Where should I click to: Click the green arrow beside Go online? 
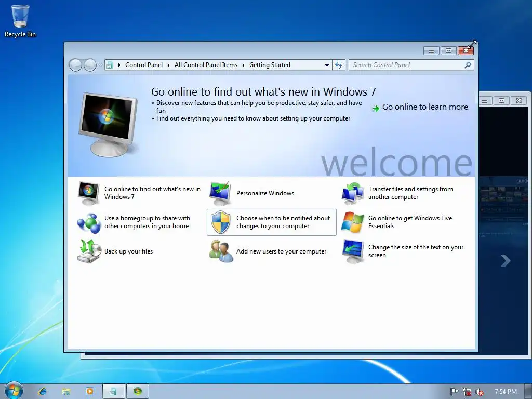tap(376, 109)
